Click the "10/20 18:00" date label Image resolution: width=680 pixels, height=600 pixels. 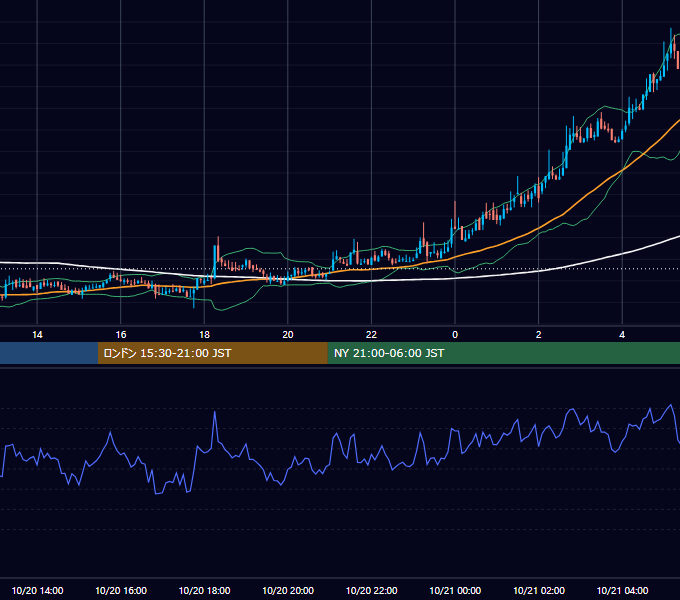[x=204, y=590]
